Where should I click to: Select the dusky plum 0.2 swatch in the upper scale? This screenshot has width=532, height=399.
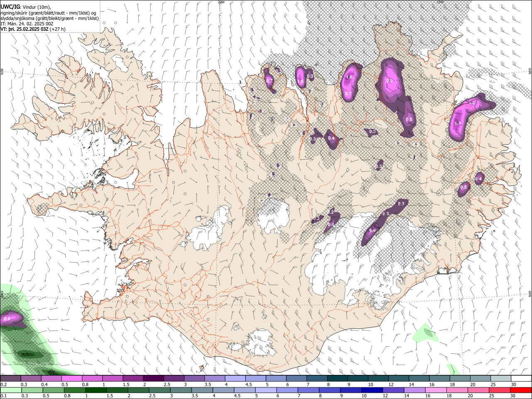coord(10,379)
